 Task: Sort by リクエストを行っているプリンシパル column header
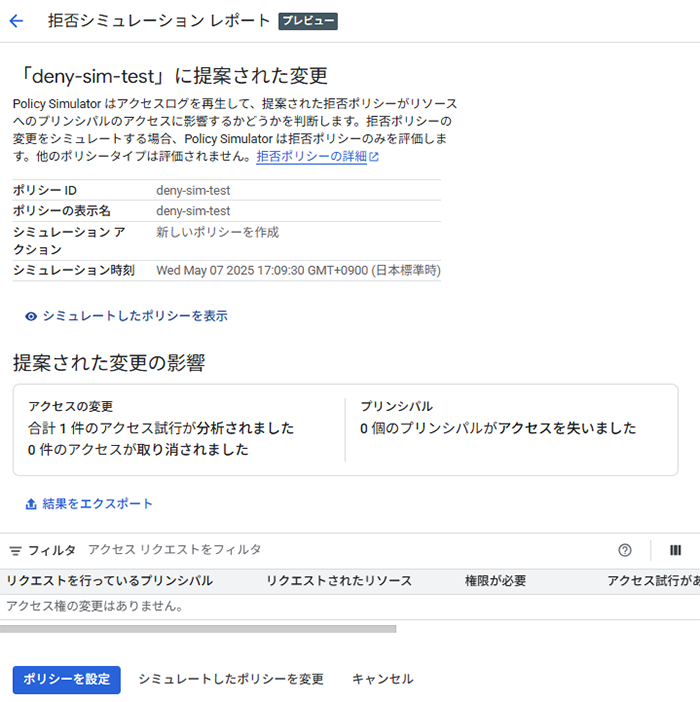(109, 581)
